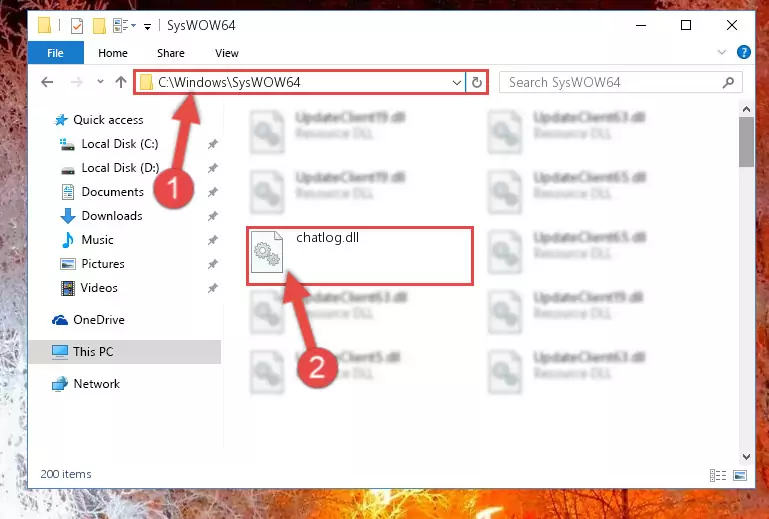The width and height of the screenshot is (769, 519).
Task: Switch to details view layout
Action: click(x=718, y=475)
